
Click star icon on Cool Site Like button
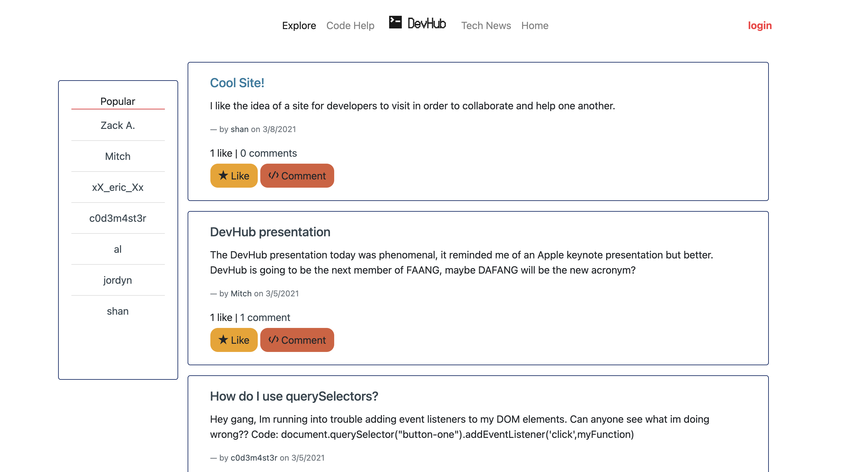pos(223,175)
